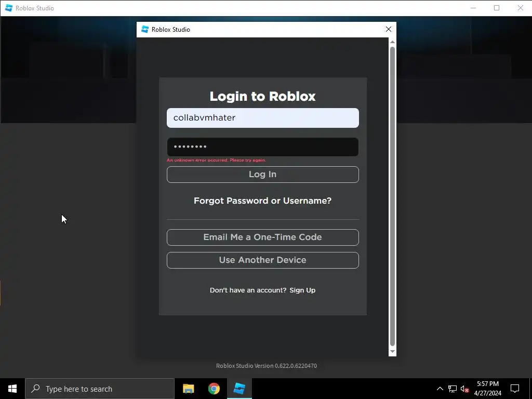The height and width of the screenshot is (399, 532).
Task: Open the network status tray icon
Action: click(453, 389)
